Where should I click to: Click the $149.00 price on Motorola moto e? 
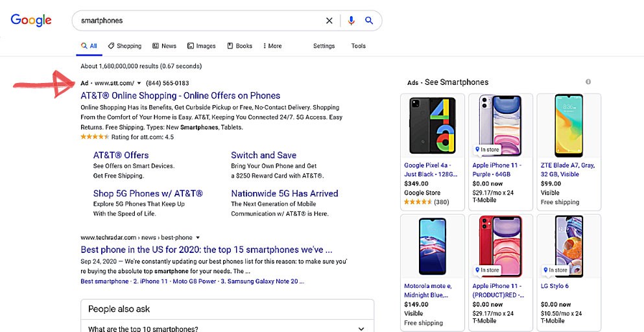click(416, 305)
